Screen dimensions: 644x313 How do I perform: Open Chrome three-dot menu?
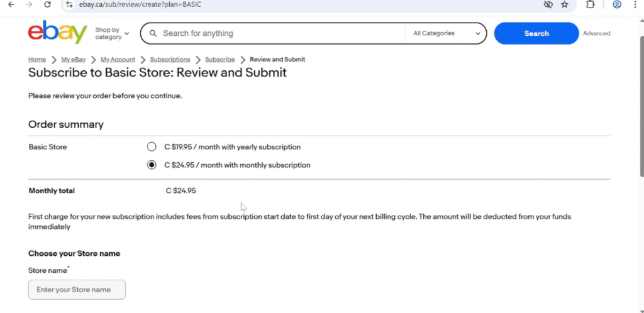tap(635, 4)
